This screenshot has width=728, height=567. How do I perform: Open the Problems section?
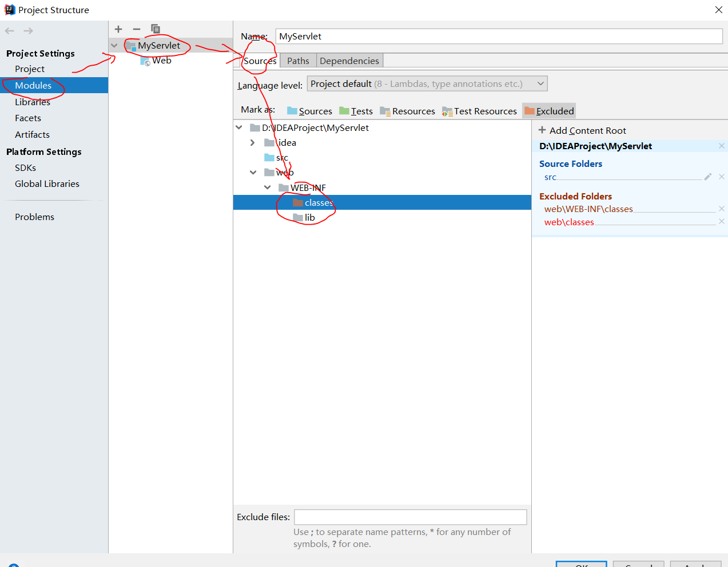(34, 217)
